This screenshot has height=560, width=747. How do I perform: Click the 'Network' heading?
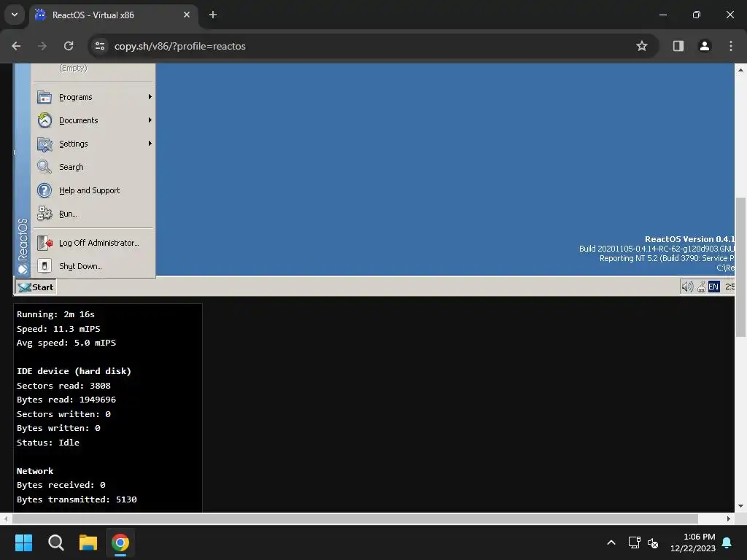pyautogui.click(x=35, y=471)
